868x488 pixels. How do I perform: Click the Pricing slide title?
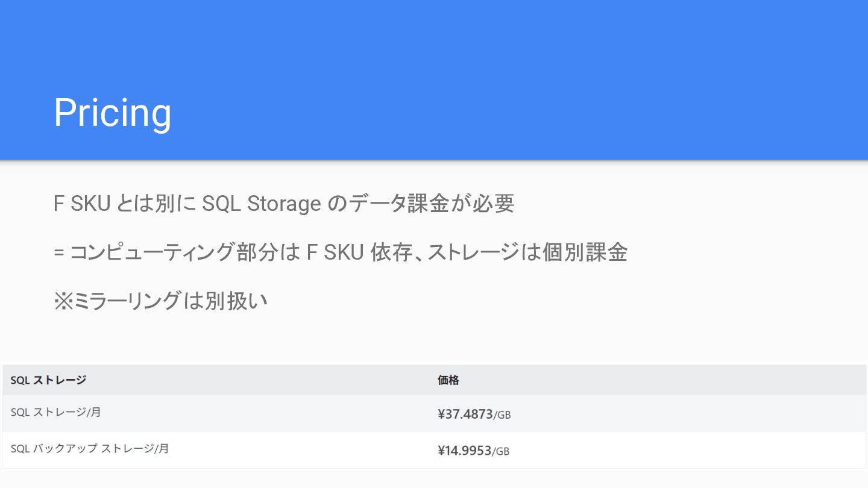click(x=113, y=112)
